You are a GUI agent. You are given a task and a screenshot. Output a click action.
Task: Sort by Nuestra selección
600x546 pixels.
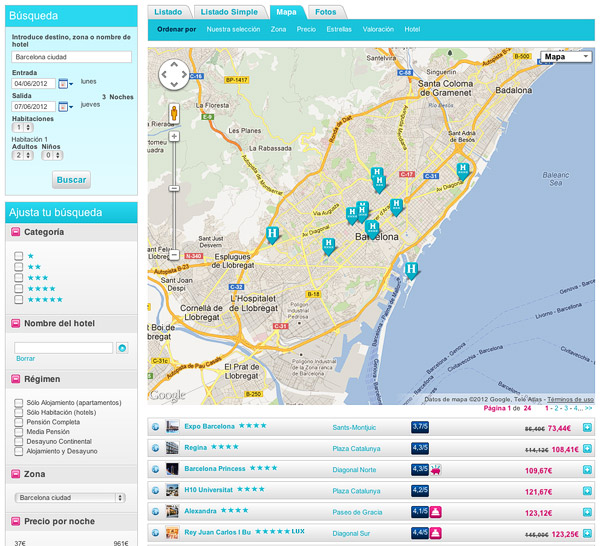pyautogui.click(x=233, y=29)
